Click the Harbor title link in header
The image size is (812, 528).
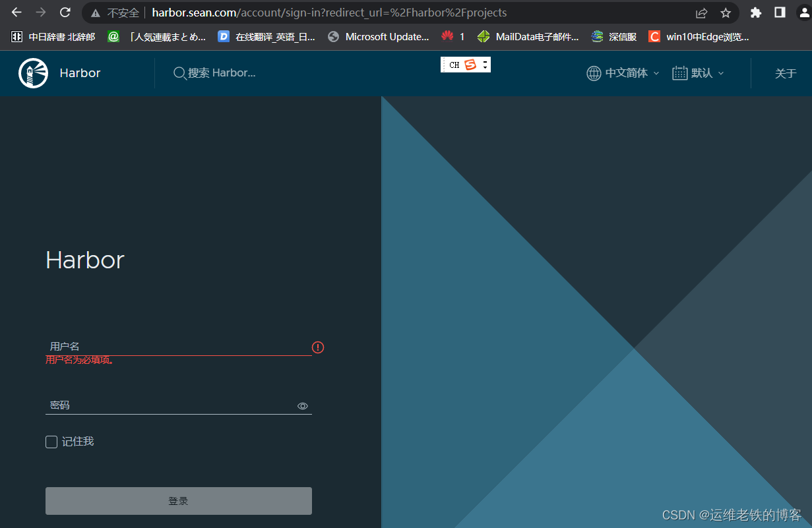[x=80, y=73]
